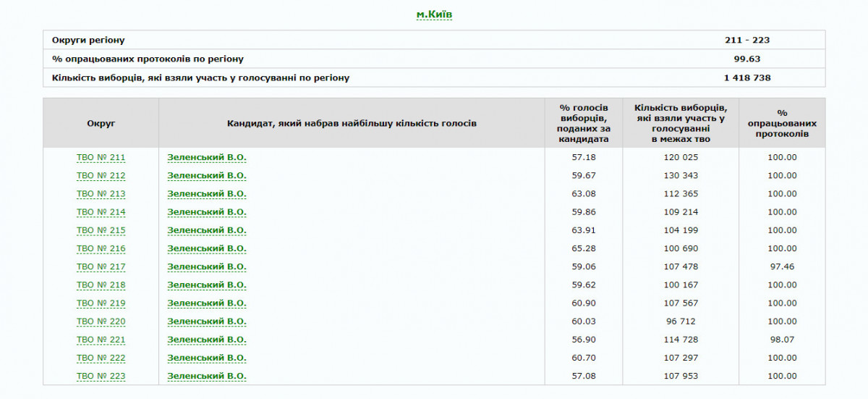868x399 pixels.
Task: Open district link ТВО № 211
Action: (x=101, y=157)
